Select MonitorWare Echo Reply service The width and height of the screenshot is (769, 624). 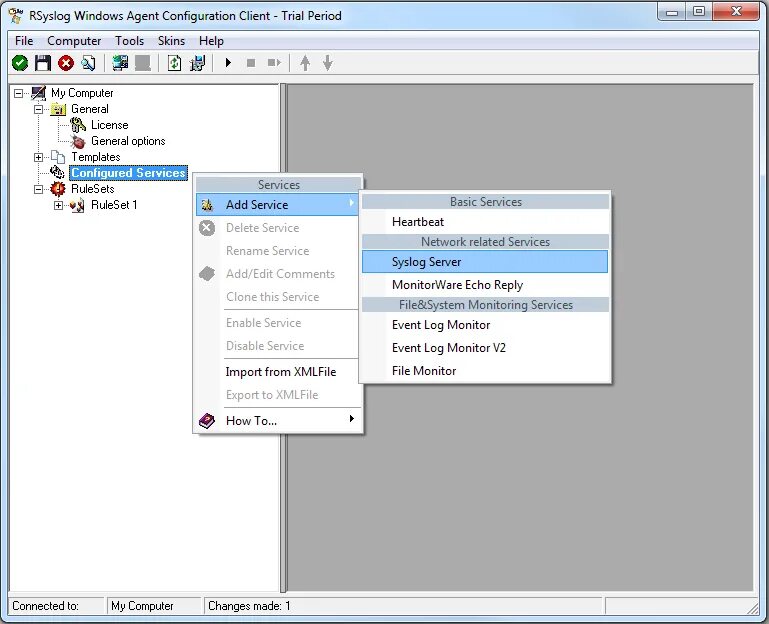pos(485,285)
